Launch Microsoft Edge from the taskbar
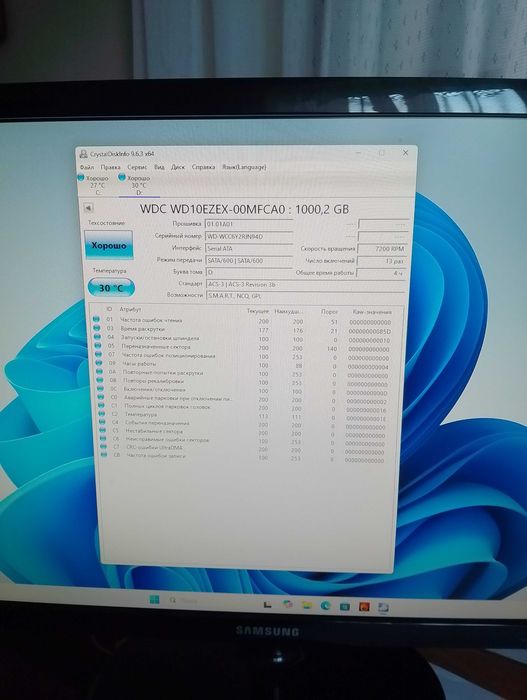Image resolution: width=527 pixels, height=700 pixels. click(326, 605)
